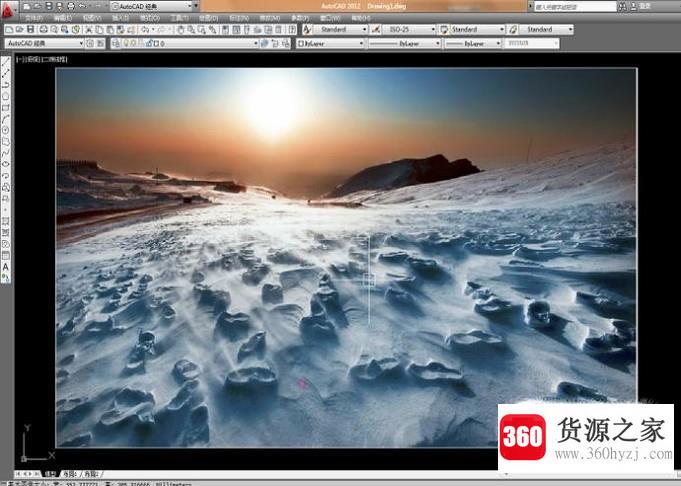
Task: Select the Table tool in Draw toolbar
Action: (6, 255)
